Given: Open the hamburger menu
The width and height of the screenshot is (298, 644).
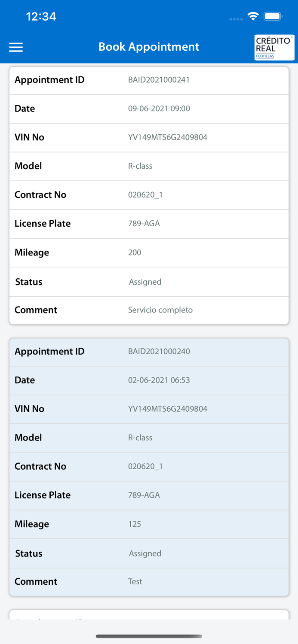Looking at the screenshot, I should point(16,47).
